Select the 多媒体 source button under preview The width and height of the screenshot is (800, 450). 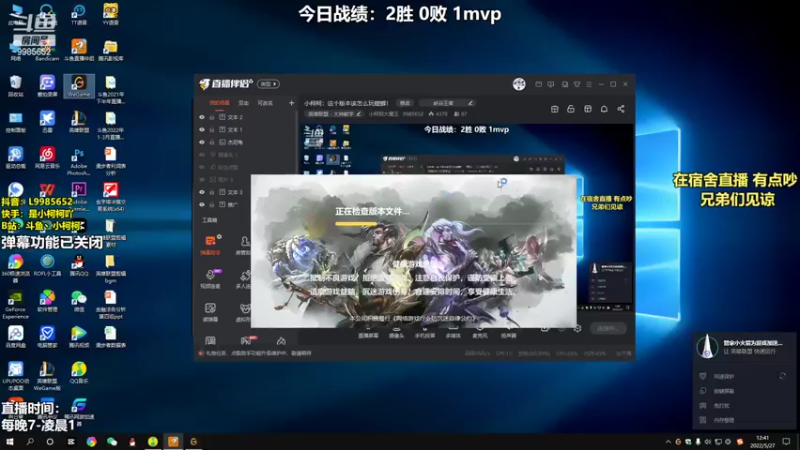pos(453,333)
